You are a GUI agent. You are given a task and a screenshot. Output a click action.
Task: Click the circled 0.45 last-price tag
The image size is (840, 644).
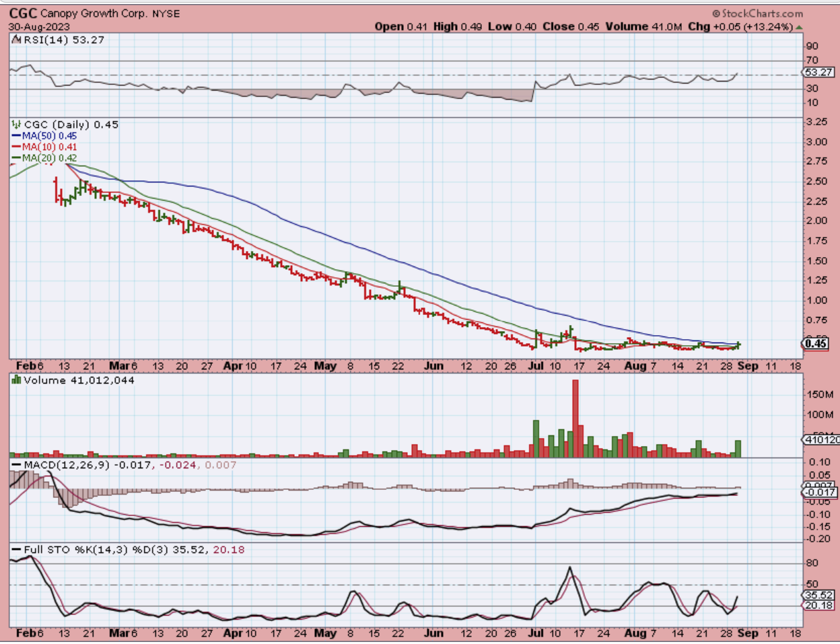pyautogui.click(x=816, y=344)
